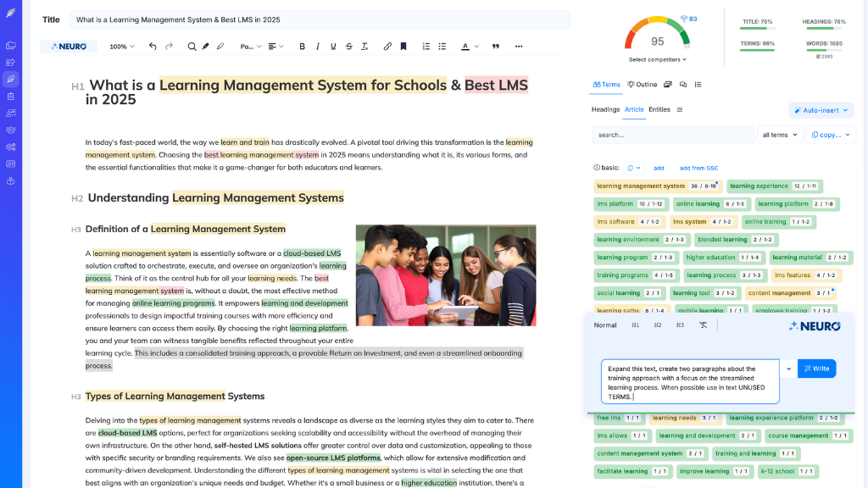Open the 'all terms' filter dropdown
This screenshot has height=488, width=868.
pyautogui.click(x=779, y=135)
